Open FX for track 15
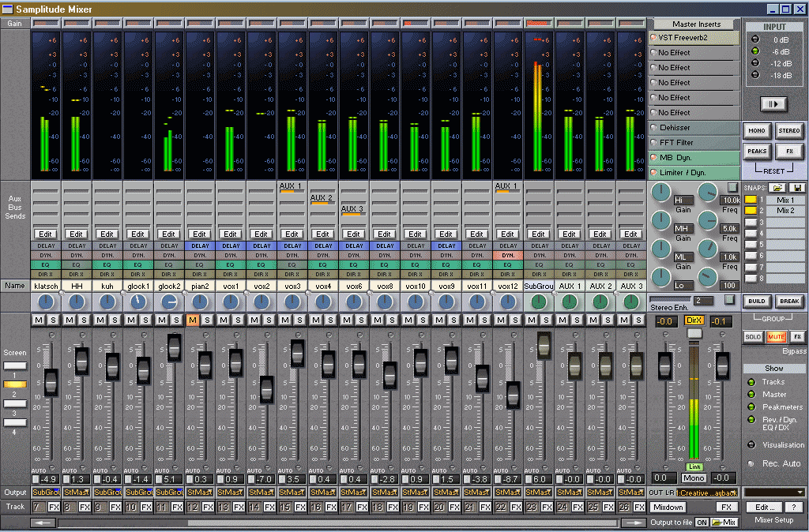 [x=299, y=508]
